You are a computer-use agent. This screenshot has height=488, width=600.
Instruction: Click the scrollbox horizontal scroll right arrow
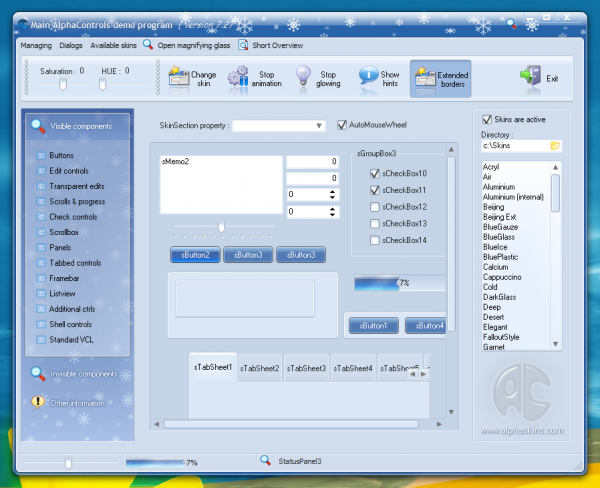439,424
